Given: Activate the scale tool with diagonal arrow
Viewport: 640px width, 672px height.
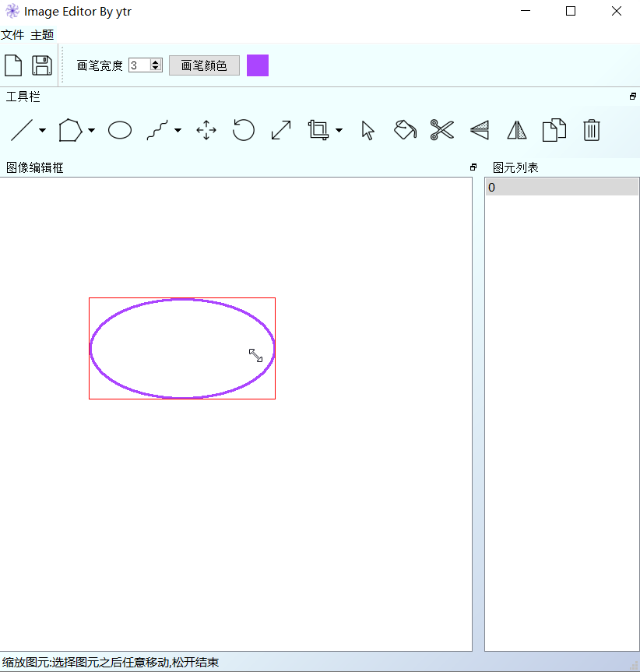Looking at the screenshot, I should [x=281, y=130].
